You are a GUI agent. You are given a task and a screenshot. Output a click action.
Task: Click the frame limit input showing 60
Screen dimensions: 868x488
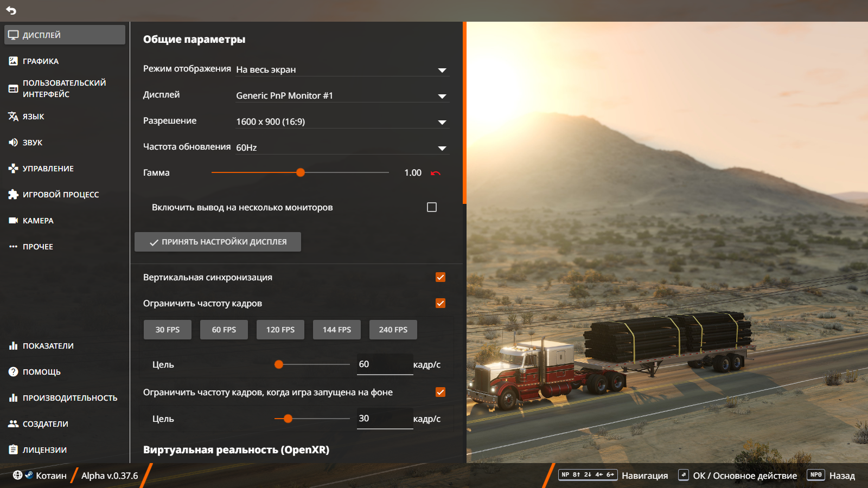tap(385, 364)
